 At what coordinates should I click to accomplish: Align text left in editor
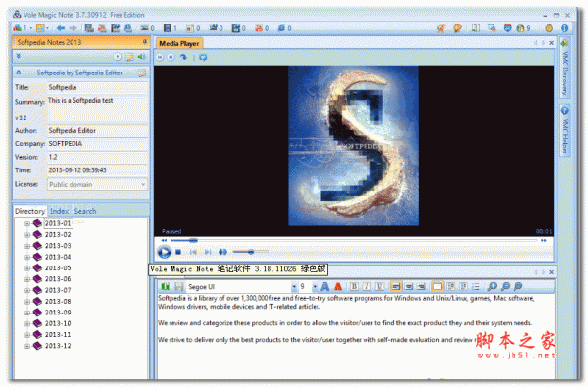pos(395,287)
